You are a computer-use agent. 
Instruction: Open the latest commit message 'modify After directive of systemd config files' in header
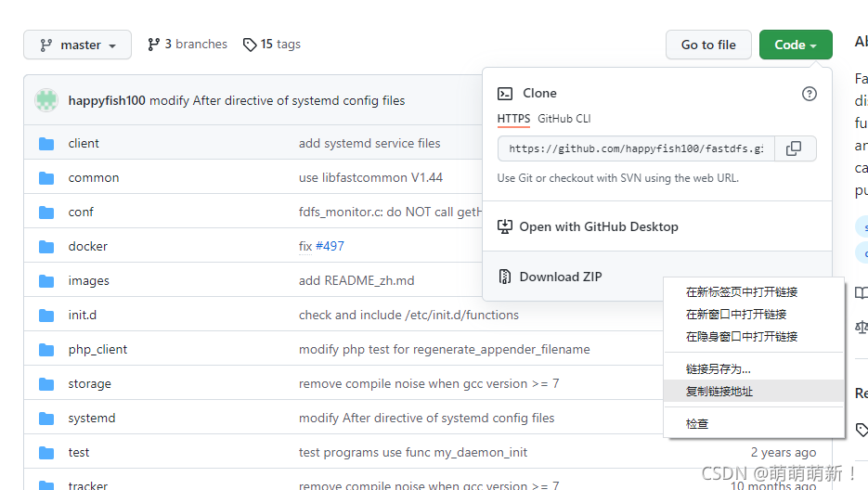[x=278, y=100]
